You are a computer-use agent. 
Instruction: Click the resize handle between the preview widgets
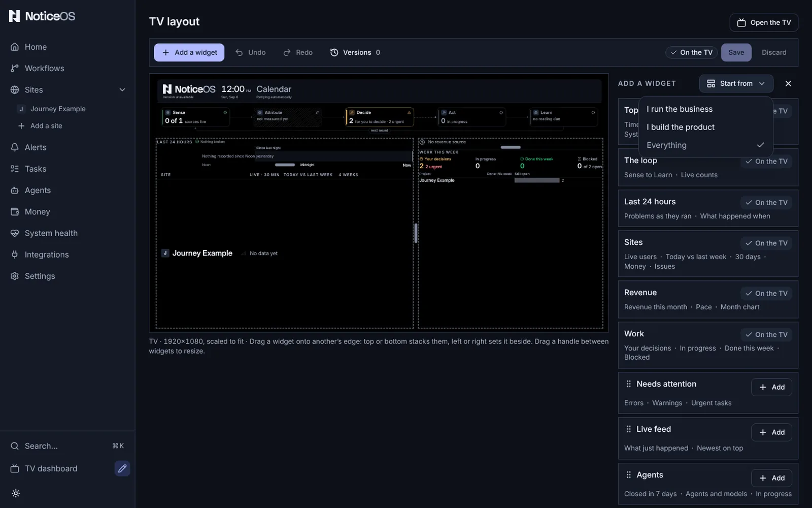pos(416,233)
